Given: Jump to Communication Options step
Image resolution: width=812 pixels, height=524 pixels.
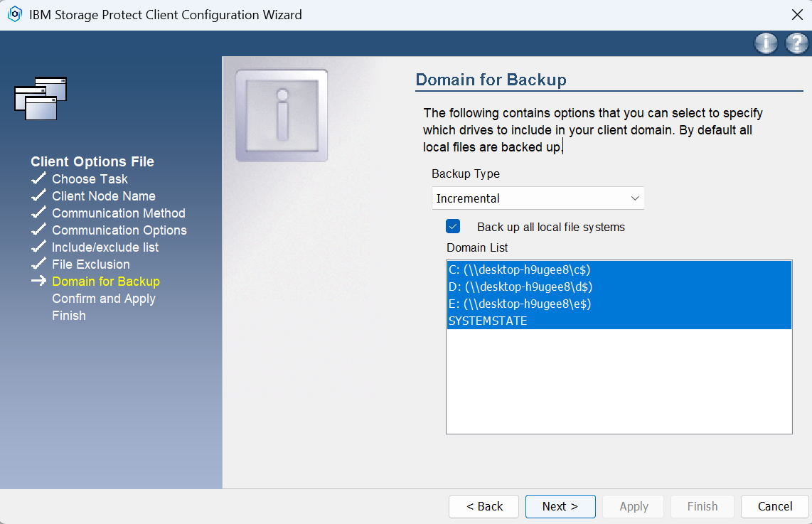Looking at the screenshot, I should (x=119, y=230).
